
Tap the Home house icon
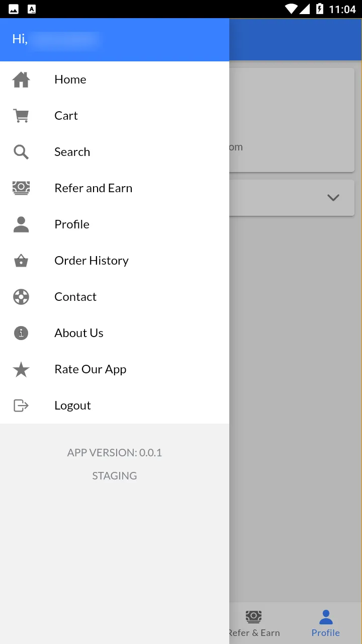pyautogui.click(x=21, y=79)
